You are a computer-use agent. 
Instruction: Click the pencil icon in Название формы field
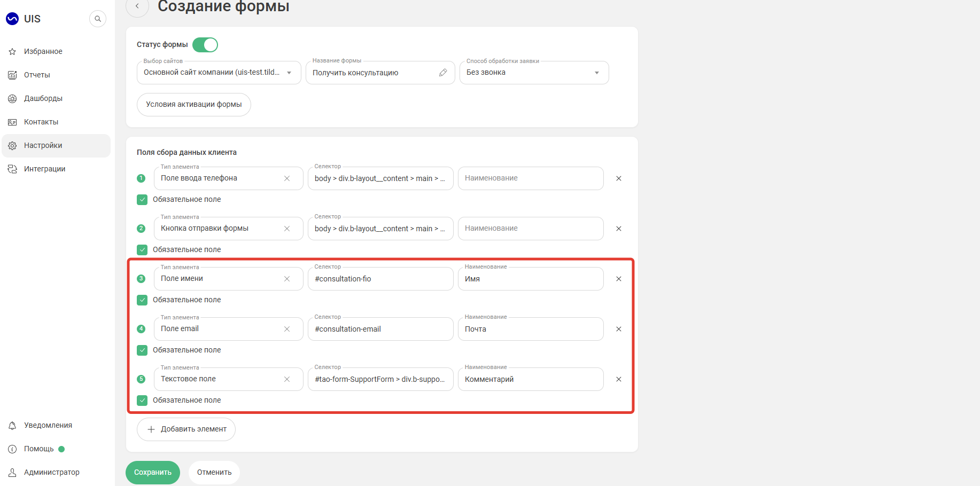pyautogui.click(x=443, y=73)
